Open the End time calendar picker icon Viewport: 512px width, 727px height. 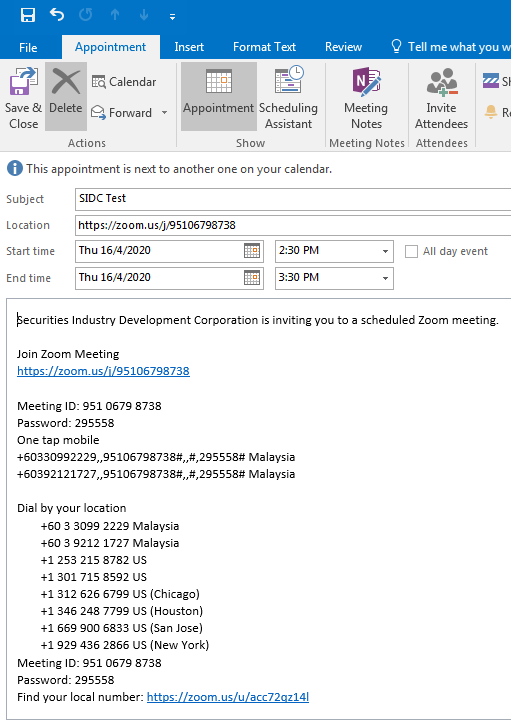[x=252, y=278]
